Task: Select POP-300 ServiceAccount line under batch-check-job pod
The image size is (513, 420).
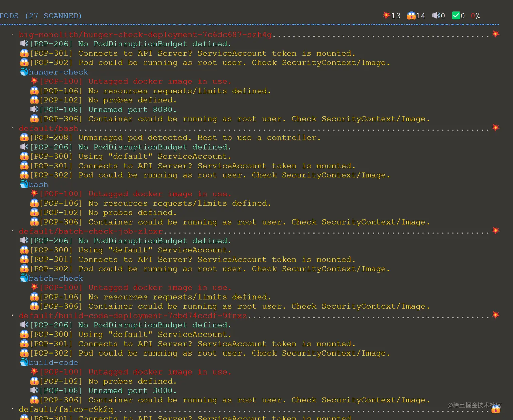Action: (x=131, y=250)
